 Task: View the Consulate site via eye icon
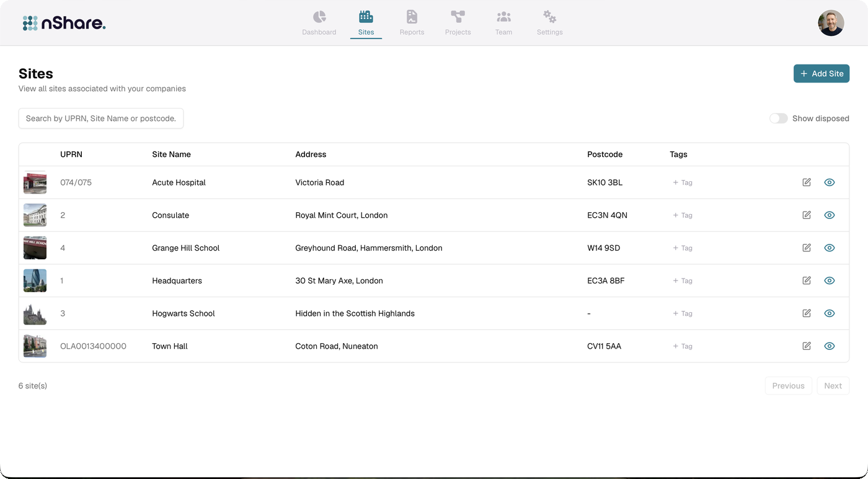(x=830, y=215)
